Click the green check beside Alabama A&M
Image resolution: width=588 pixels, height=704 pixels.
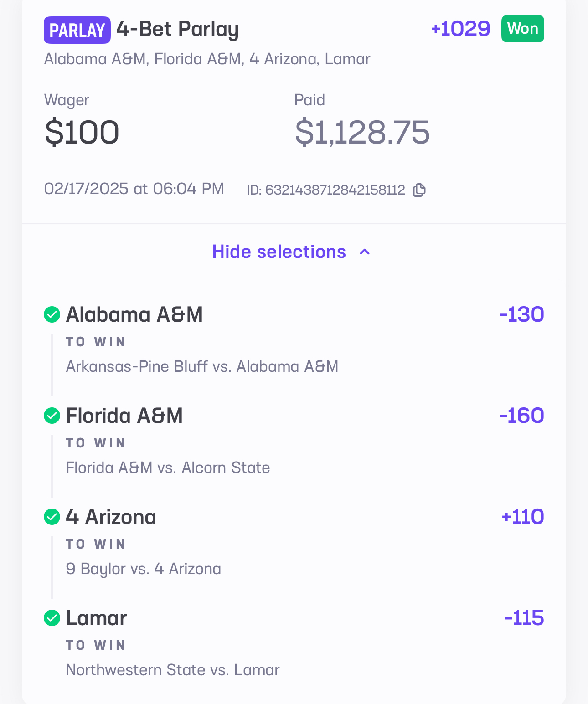52,314
